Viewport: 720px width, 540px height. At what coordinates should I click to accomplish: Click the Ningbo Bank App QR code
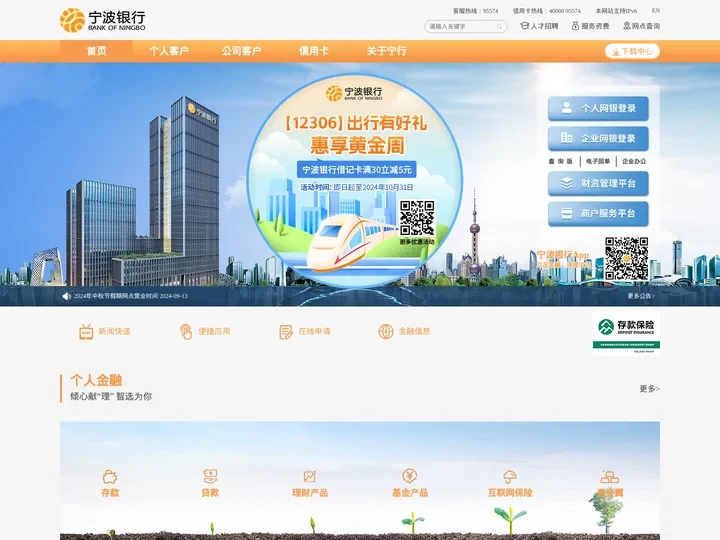626,259
